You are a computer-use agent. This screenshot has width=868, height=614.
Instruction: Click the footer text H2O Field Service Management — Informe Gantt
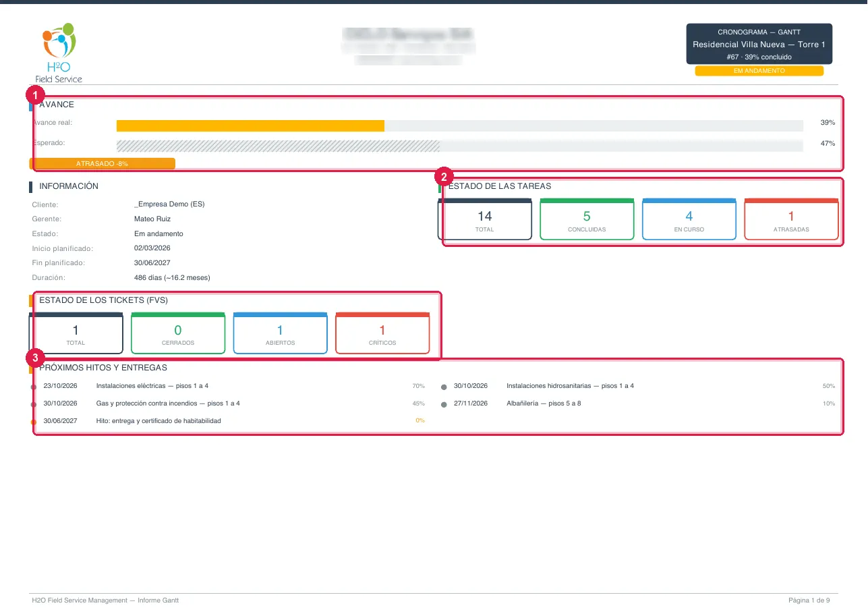[x=105, y=601]
